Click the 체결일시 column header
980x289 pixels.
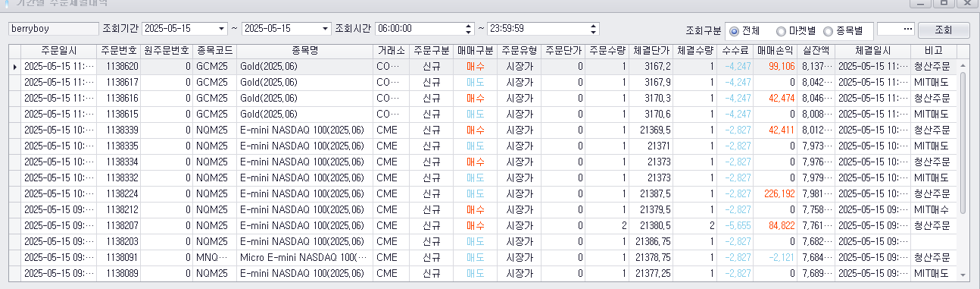tap(873, 51)
